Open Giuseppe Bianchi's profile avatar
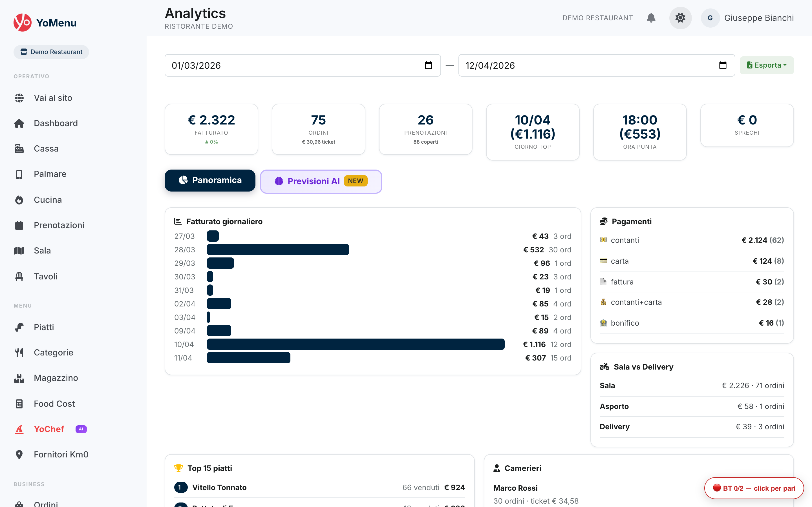Image resolution: width=812 pixels, height=507 pixels. [x=710, y=18]
